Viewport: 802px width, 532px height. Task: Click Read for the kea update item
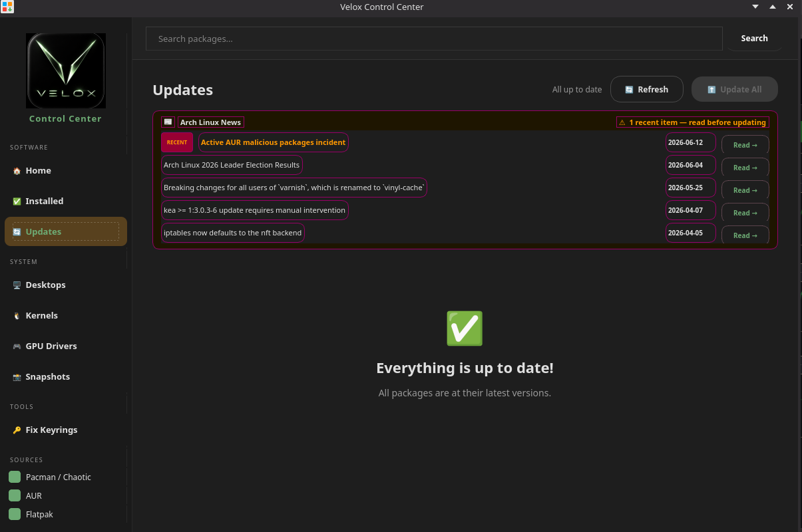[x=745, y=213]
